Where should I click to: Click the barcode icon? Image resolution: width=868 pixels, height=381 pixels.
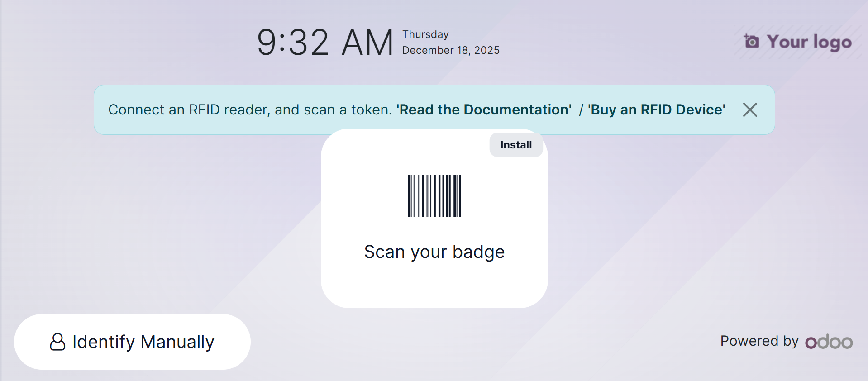click(x=434, y=196)
